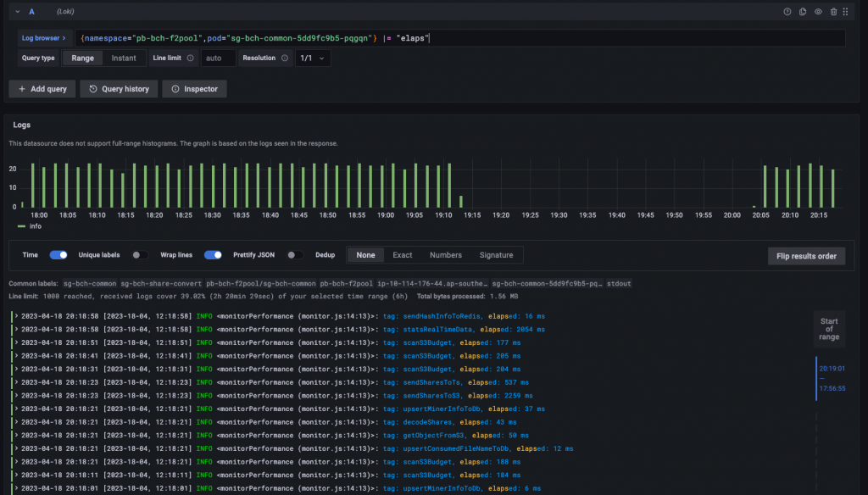Click Start of range navigation button
Screen dimensions: 868x495
829,329
